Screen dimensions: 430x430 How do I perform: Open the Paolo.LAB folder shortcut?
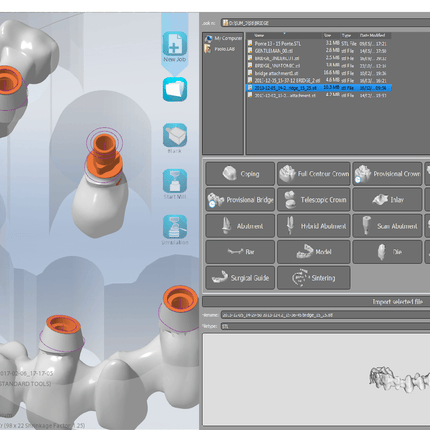tap(220, 49)
